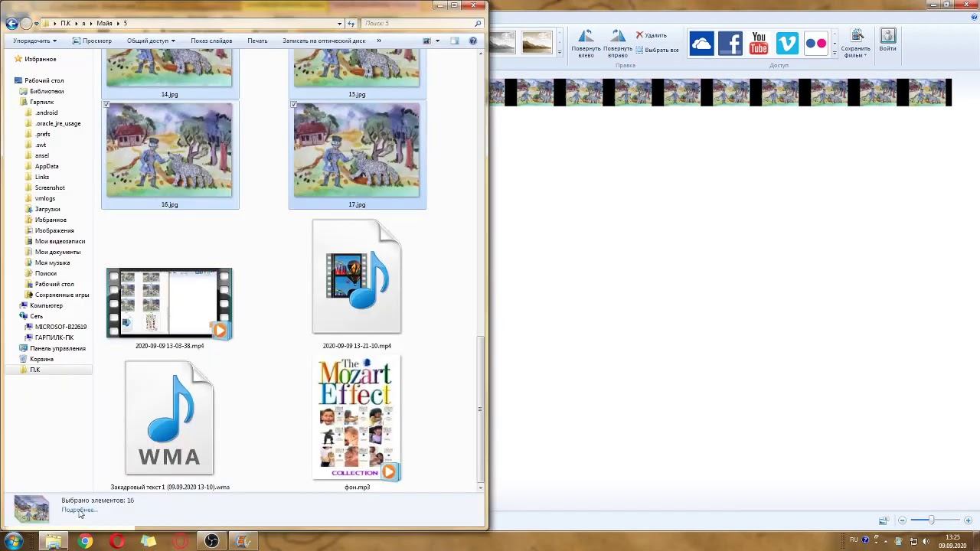The width and height of the screenshot is (980, 551).
Task: Click zoom in plus in Movie Maker
Action: point(968,520)
